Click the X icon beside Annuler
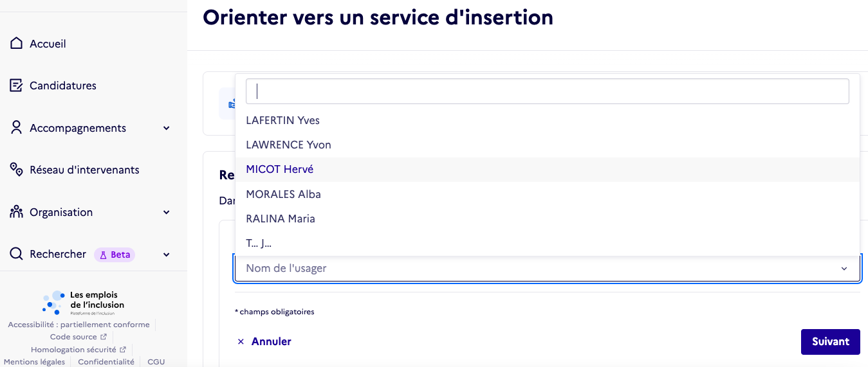The width and height of the screenshot is (868, 367). (x=241, y=342)
